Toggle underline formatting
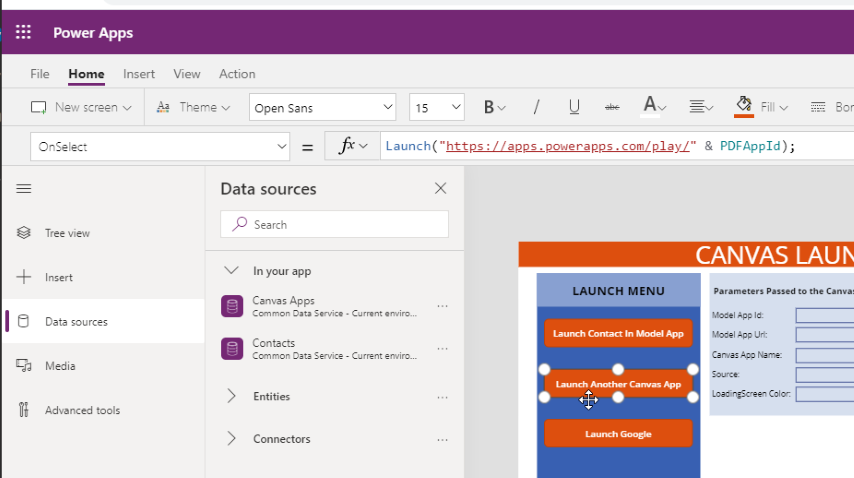The height and width of the screenshot is (478, 854). tap(574, 107)
